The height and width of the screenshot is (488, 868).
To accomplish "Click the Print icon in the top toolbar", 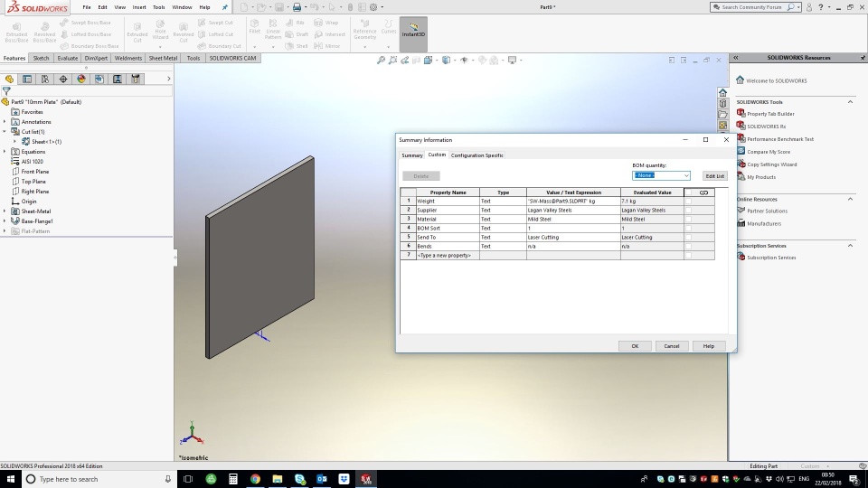I will (297, 7).
